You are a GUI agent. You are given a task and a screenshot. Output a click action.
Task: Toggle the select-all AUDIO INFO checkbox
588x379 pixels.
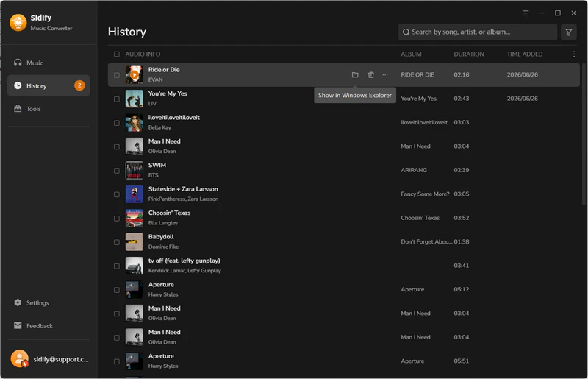point(117,54)
